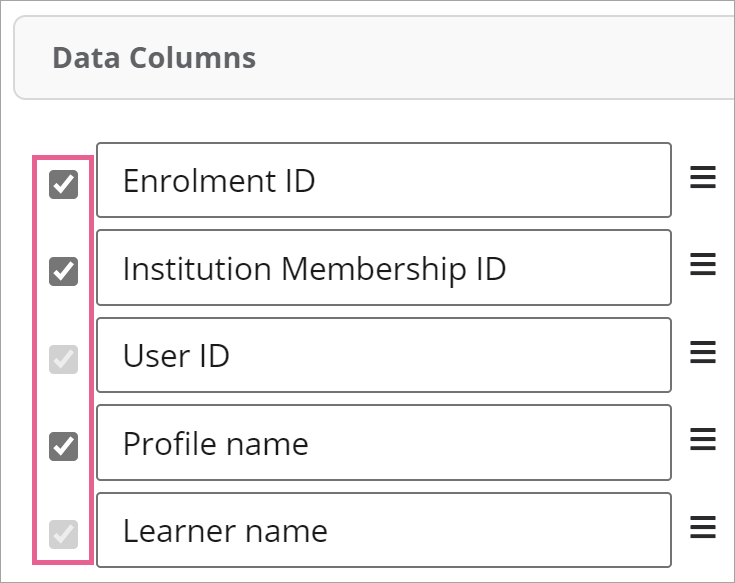Click the Institution Membership ID field
This screenshot has width=735, height=583.
coord(384,268)
